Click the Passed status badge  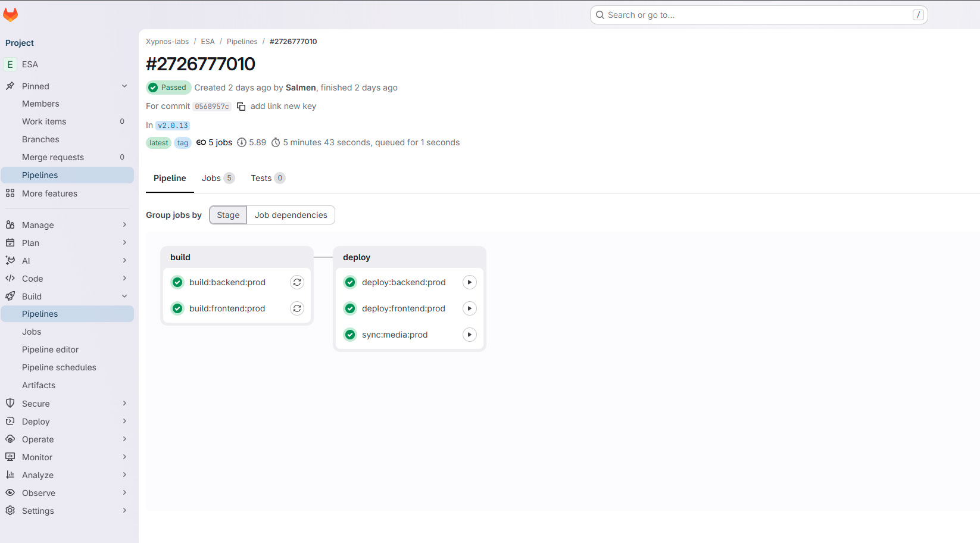pyautogui.click(x=168, y=88)
